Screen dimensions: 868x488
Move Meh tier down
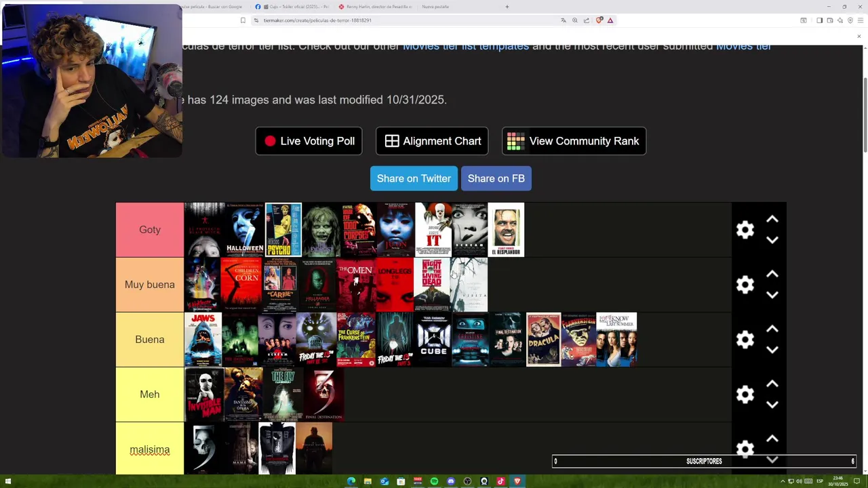(772, 405)
